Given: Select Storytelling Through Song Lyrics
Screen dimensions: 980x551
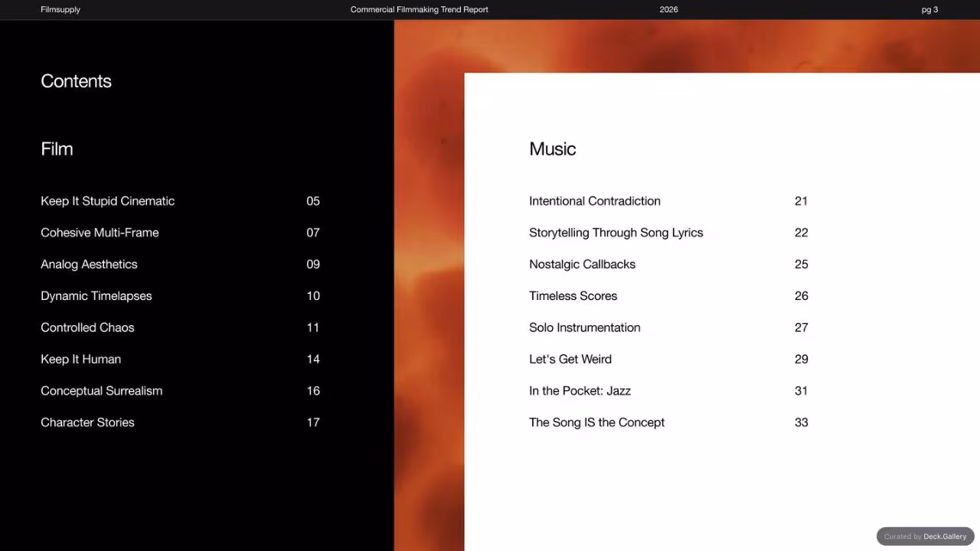Looking at the screenshot, I should pos(616,233).
